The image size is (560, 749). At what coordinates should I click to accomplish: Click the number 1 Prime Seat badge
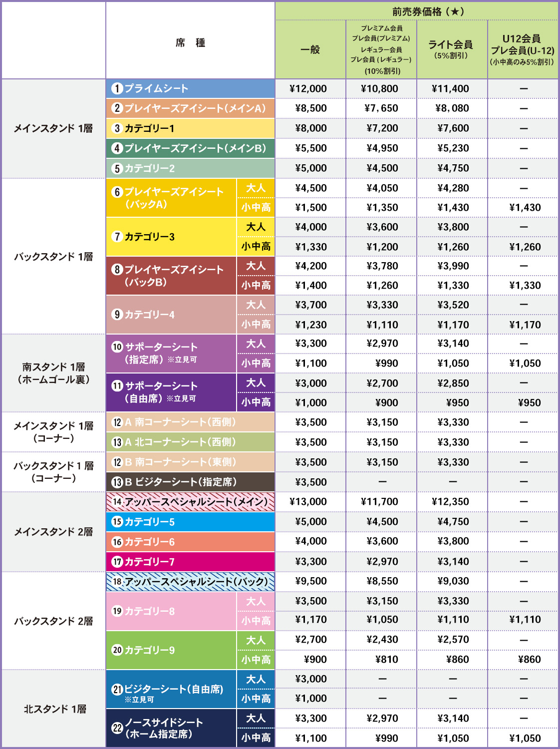click(117, 89)
